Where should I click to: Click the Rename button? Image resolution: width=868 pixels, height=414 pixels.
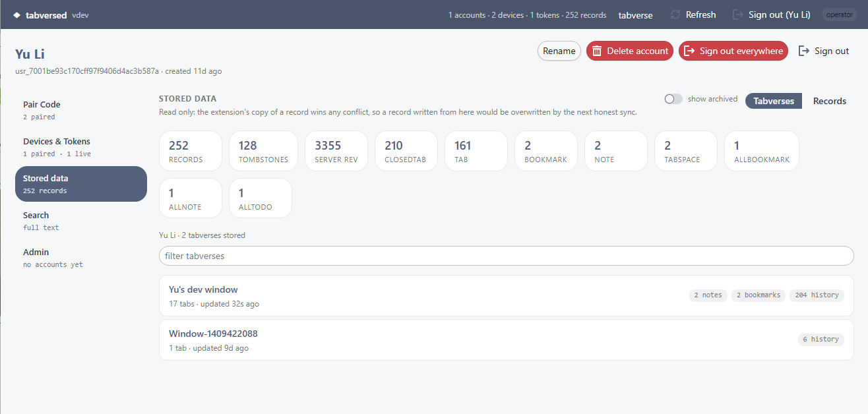coord(559,51)
